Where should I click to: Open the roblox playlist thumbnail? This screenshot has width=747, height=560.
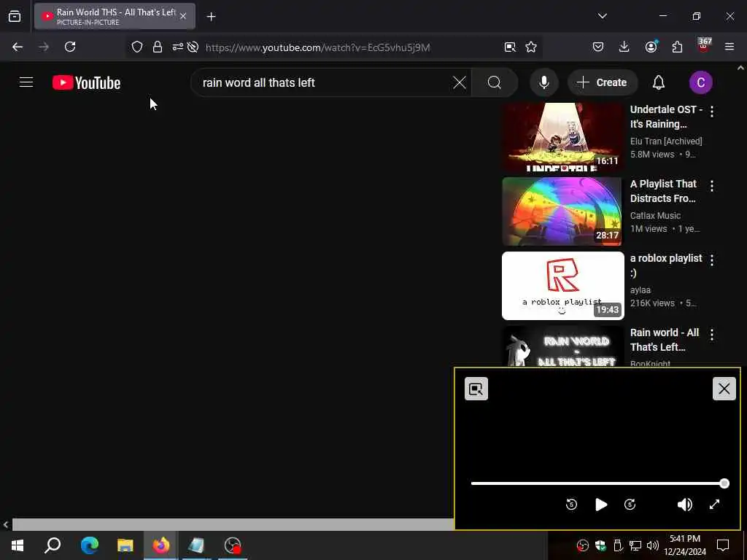point(562,286)
